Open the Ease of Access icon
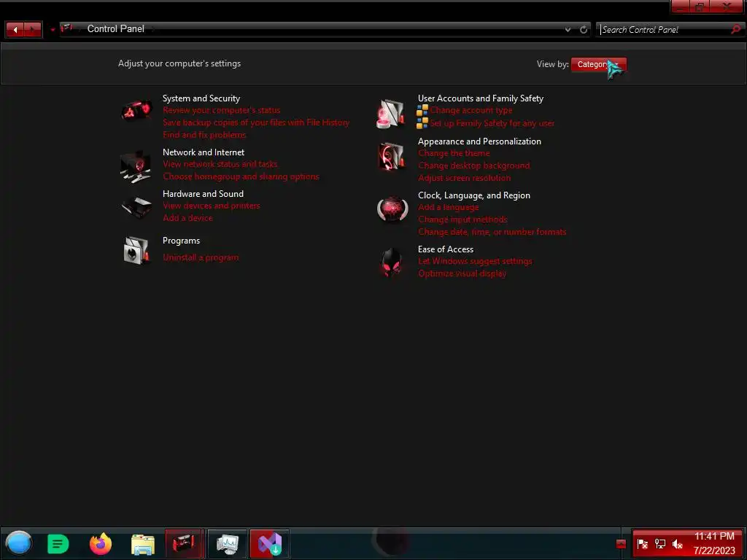This screenshot has height=560, width=747. 391,262
